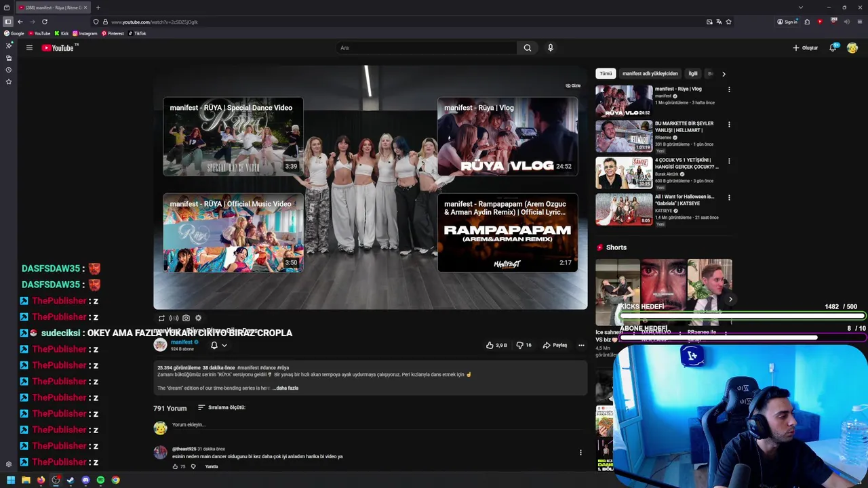Open the gear settings icon below the player
Image resolution: width=868 pixels, height=488 pixels.
(198, 318)
